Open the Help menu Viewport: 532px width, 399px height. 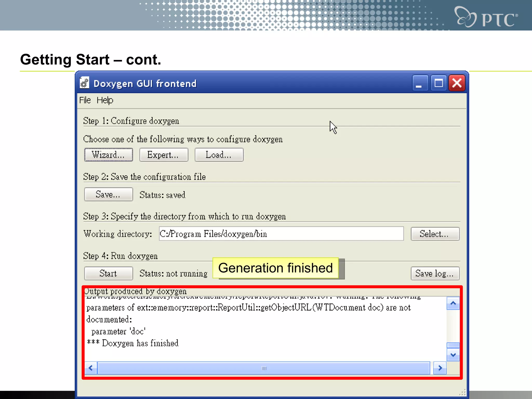105,100
